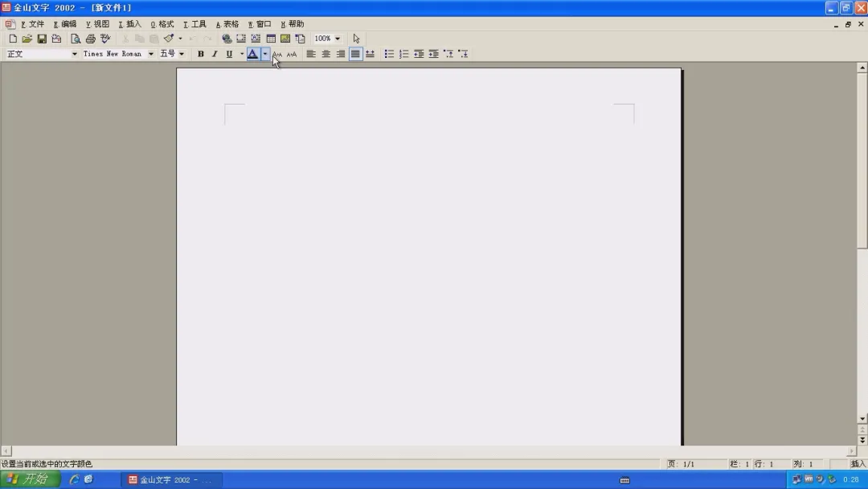Create a new document with toolbar icon
Screen dimensions: 868x489
click(12, 39)
